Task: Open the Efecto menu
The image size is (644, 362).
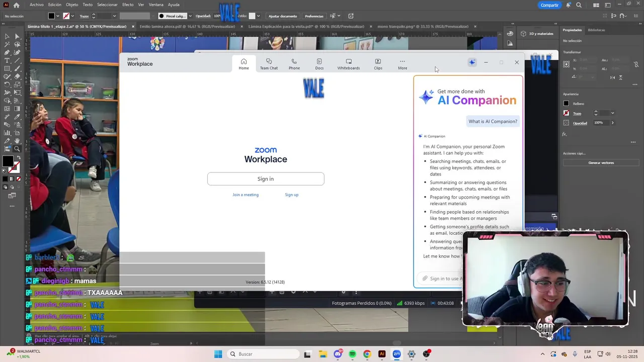Action: coord(128,5)
